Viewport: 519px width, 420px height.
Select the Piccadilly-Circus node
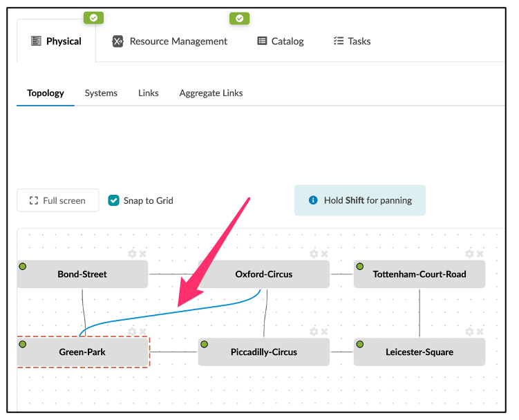click(x=264, y=352)
